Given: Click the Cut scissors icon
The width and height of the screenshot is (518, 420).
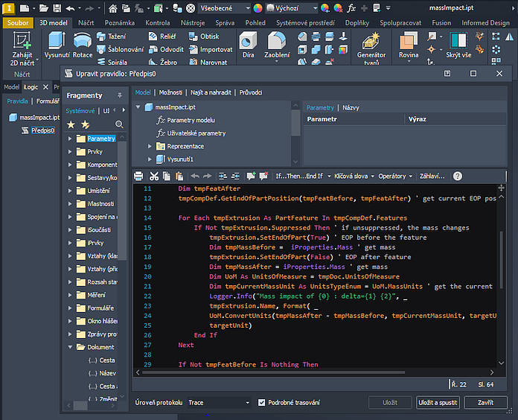Looking at the screenshot, I should pyautogui.click(x=154, y=176).
